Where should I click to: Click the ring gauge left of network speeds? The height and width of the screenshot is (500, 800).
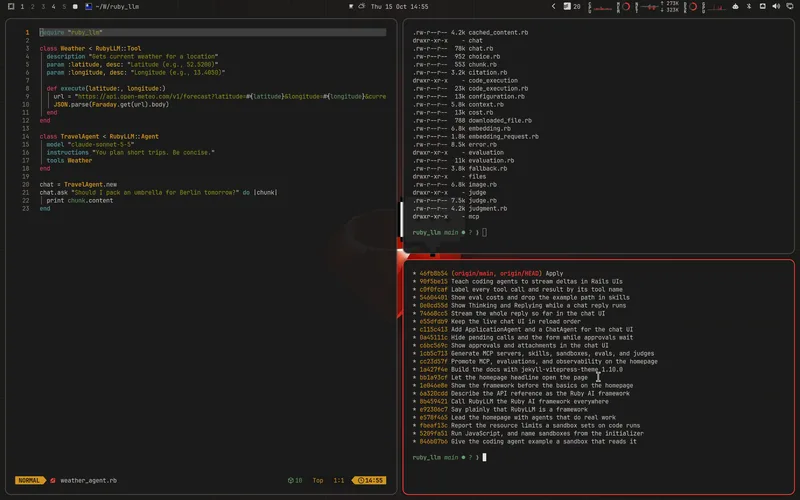coord(627,7)
